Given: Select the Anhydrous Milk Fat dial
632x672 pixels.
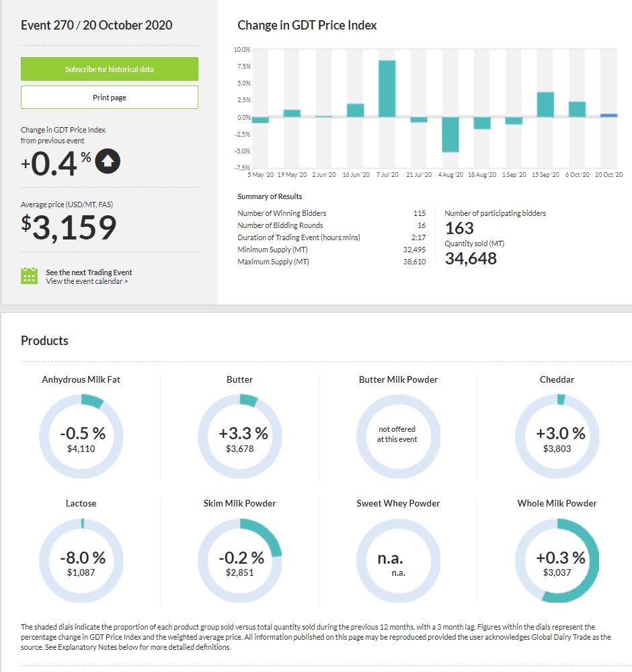Looking at the screenshot, I should coord(81,436).
